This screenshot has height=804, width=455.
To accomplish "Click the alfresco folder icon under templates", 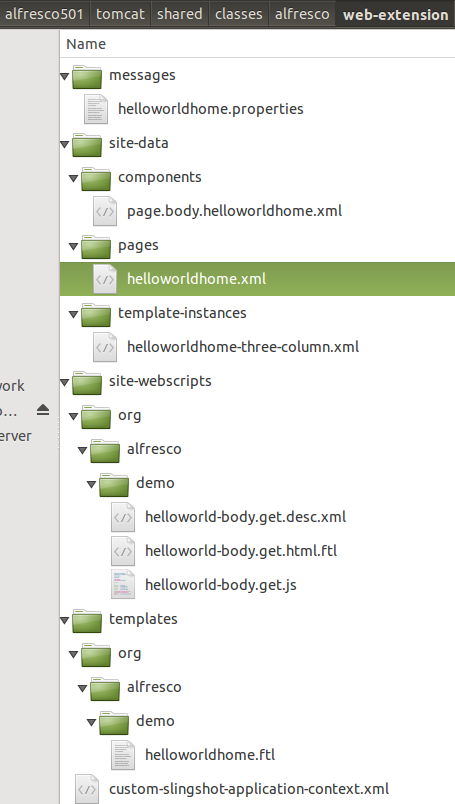I will click(x=105, y=688).
